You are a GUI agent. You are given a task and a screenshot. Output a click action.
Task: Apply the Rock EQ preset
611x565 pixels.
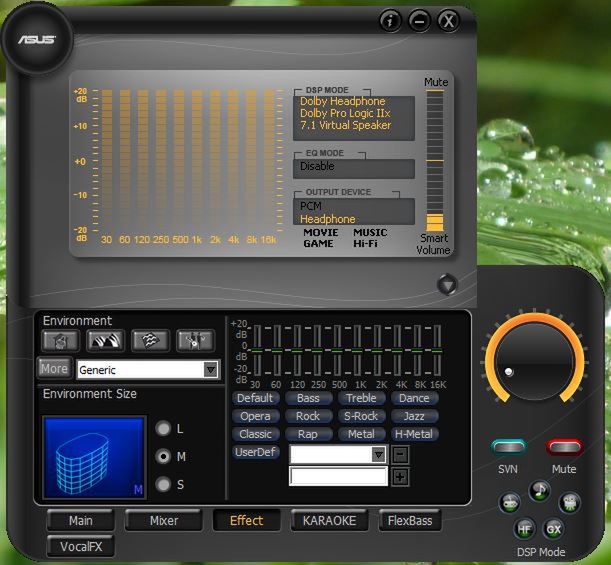(x=308, y=416)
